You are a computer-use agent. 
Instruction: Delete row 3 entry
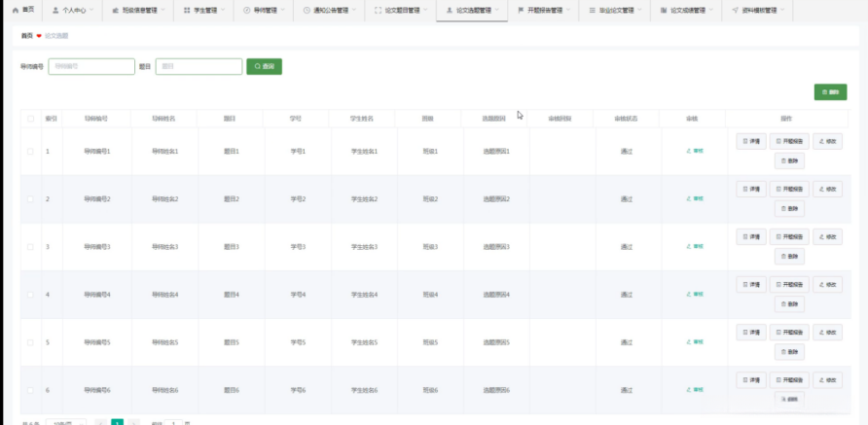pyautogui.click(x=789, y=256)
